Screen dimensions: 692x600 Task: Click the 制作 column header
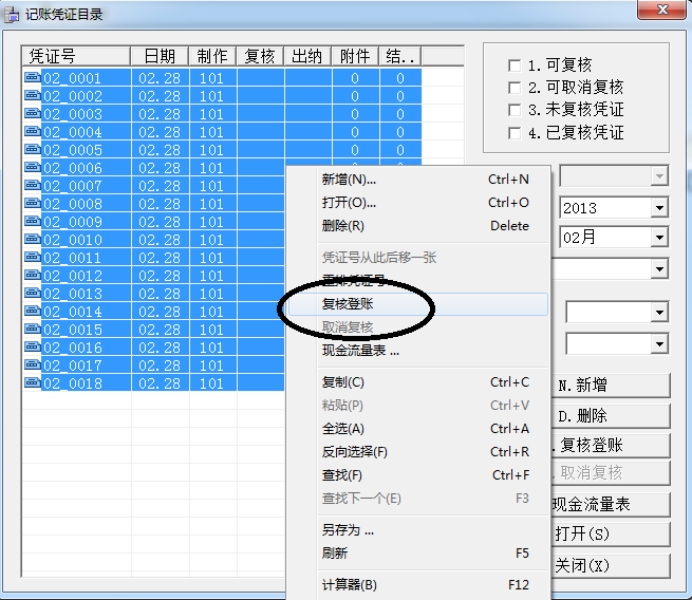pos(212,56)
